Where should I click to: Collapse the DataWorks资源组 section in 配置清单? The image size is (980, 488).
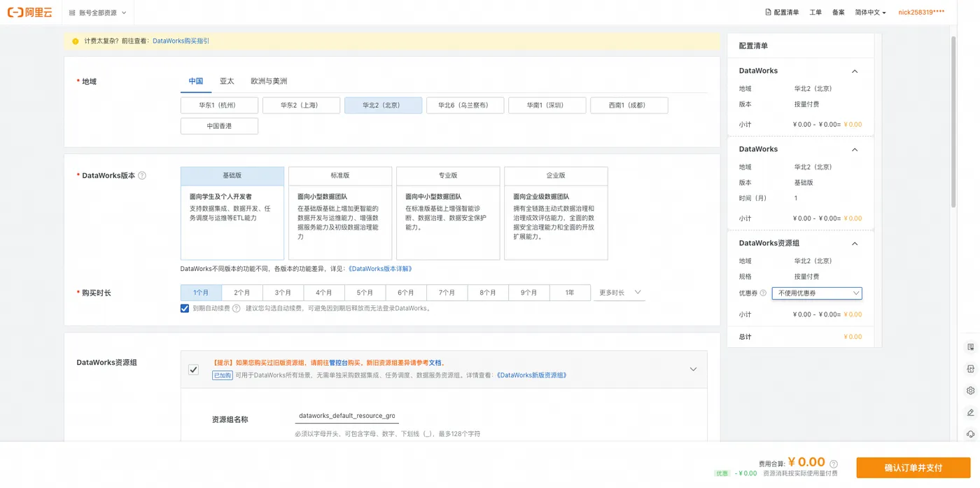pyautogui.click(x=855, y=244)
